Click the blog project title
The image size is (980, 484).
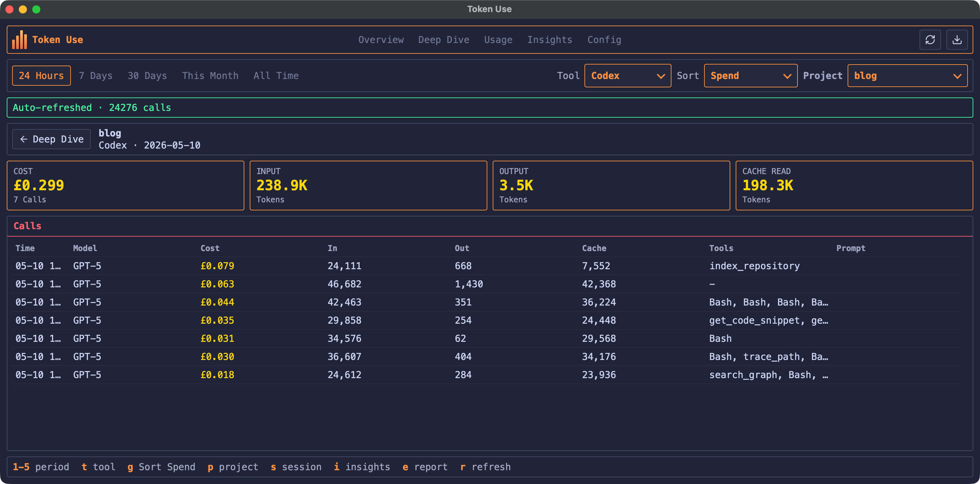110,133
